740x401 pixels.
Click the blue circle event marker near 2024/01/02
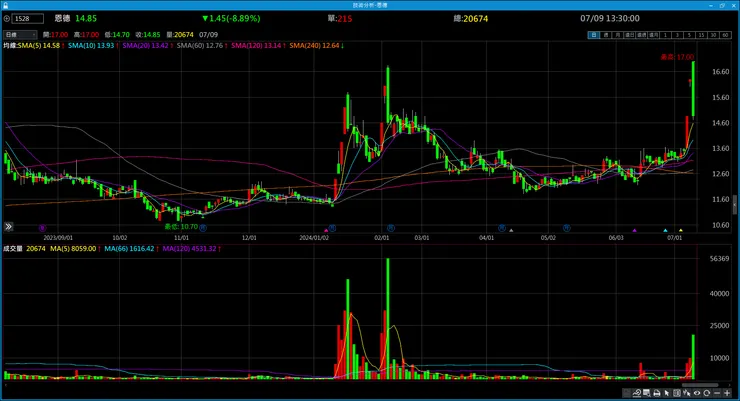[x=332, y=228]
